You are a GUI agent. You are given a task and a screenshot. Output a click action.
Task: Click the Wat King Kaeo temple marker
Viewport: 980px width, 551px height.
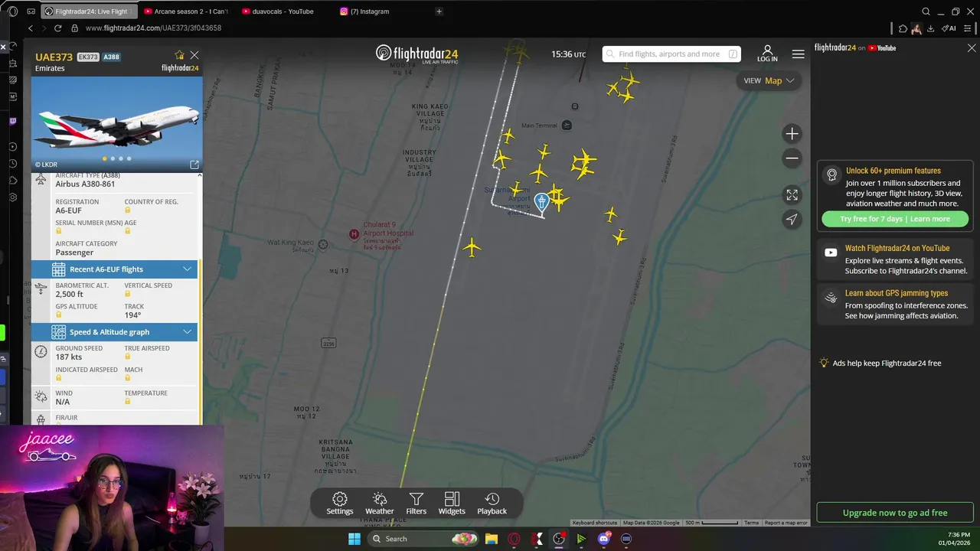click(323, 245)
